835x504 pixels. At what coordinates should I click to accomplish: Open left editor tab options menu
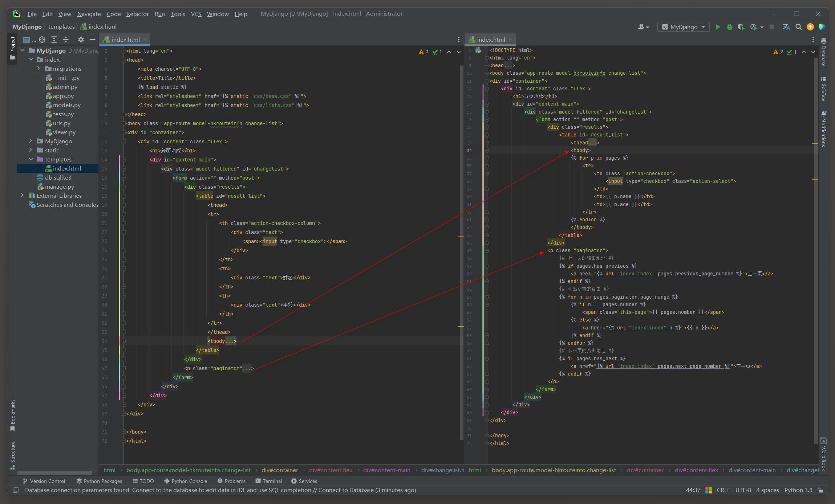pos(458,40)
